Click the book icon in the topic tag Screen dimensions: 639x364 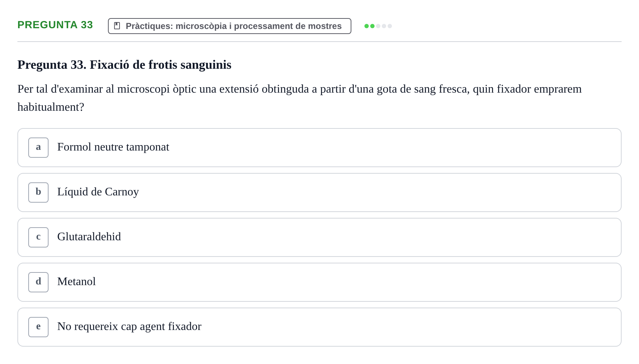point(117,26)
